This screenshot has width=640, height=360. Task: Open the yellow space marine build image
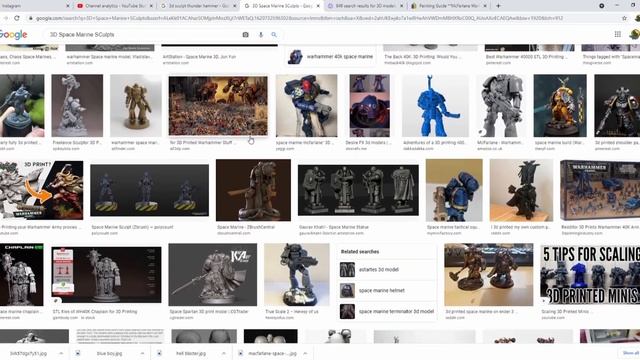pyautogui.click(x=560, y=106)
